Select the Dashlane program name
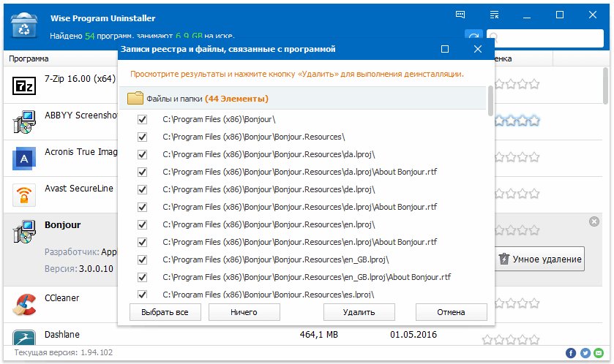The image size is (614, 364). point(62,334)
